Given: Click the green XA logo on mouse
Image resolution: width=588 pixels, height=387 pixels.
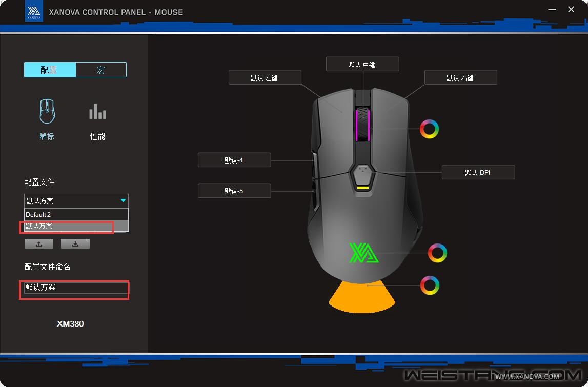Looking at the screenshot, I should point(363,253).
